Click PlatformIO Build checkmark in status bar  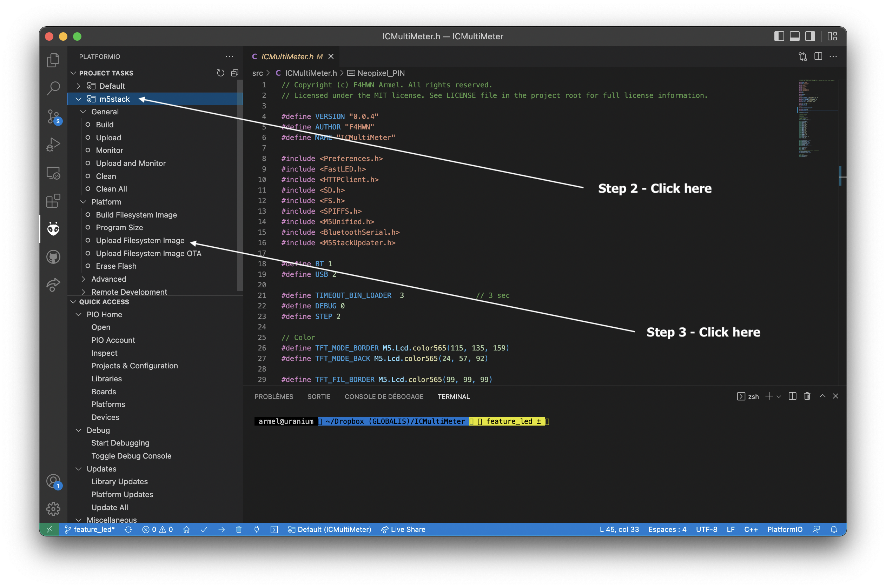(204, 529)
